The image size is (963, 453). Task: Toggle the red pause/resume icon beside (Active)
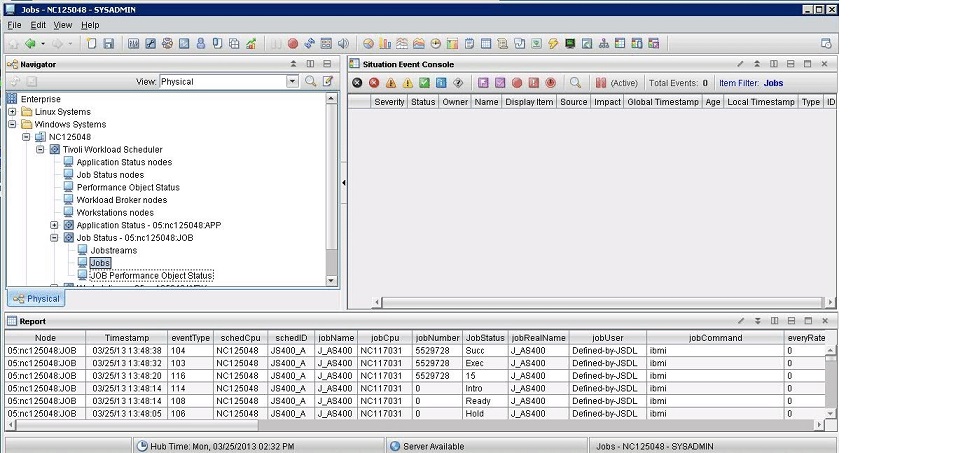601,83
